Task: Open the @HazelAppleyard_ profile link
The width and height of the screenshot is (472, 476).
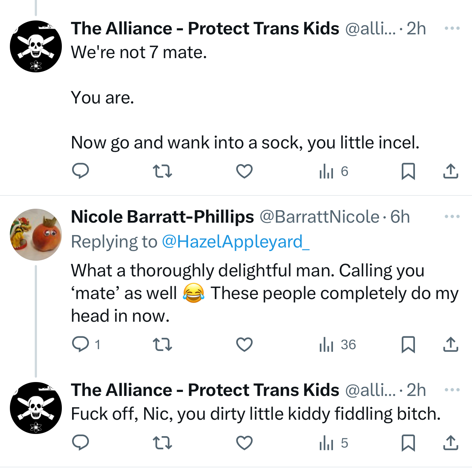Action: pos(236,242)
